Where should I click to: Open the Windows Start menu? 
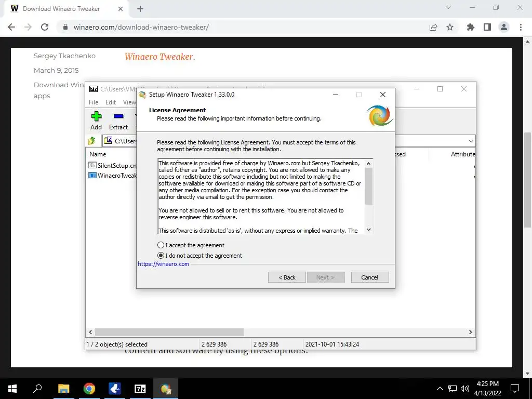12,389
